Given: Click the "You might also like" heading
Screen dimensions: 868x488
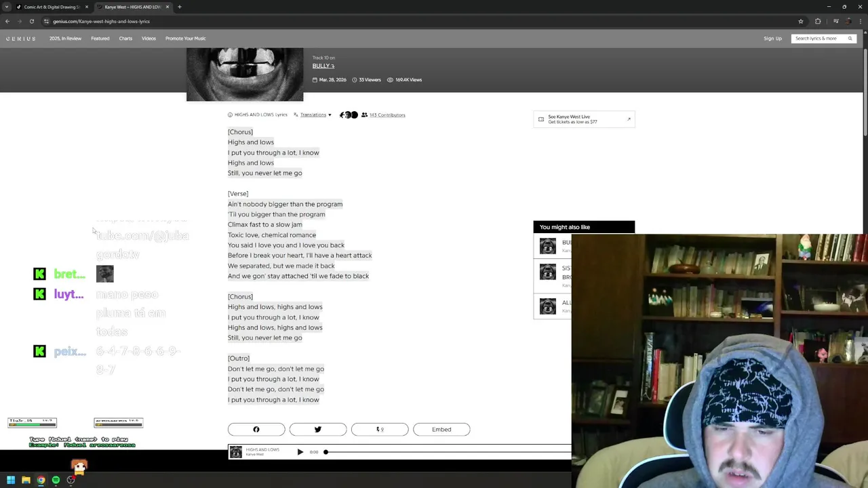Looking at the screenshot, I should [565, 227].
